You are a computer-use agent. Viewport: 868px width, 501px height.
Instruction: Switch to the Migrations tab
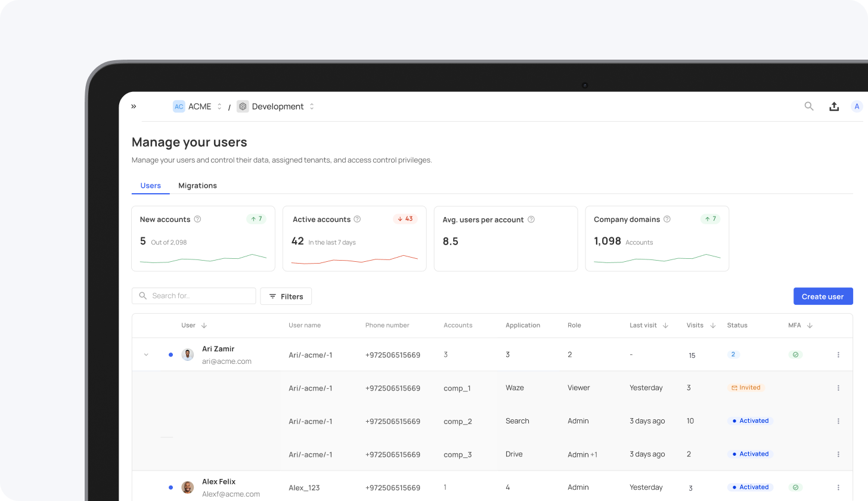(197, 185)
